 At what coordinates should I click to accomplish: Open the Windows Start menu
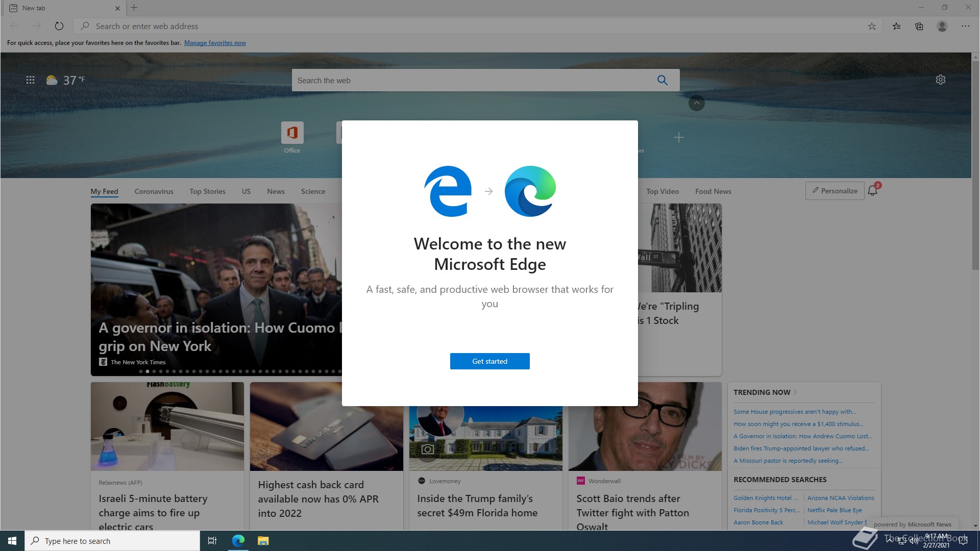12,541
